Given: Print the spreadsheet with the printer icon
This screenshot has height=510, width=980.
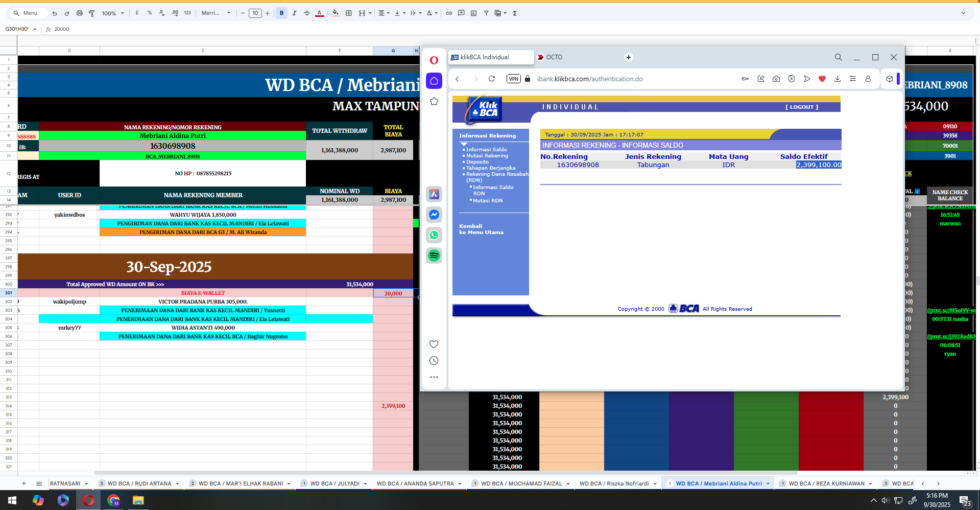Looking at the screenshot, I should click(79, 13).
